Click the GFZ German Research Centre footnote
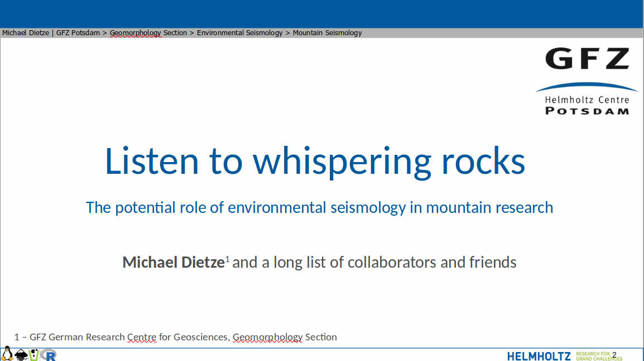 [176, 337]
